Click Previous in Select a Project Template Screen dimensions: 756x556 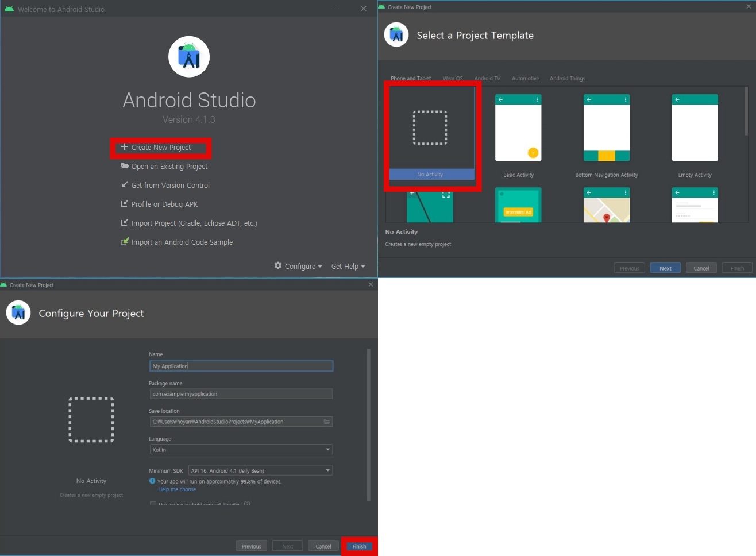[x=629, y=268]
